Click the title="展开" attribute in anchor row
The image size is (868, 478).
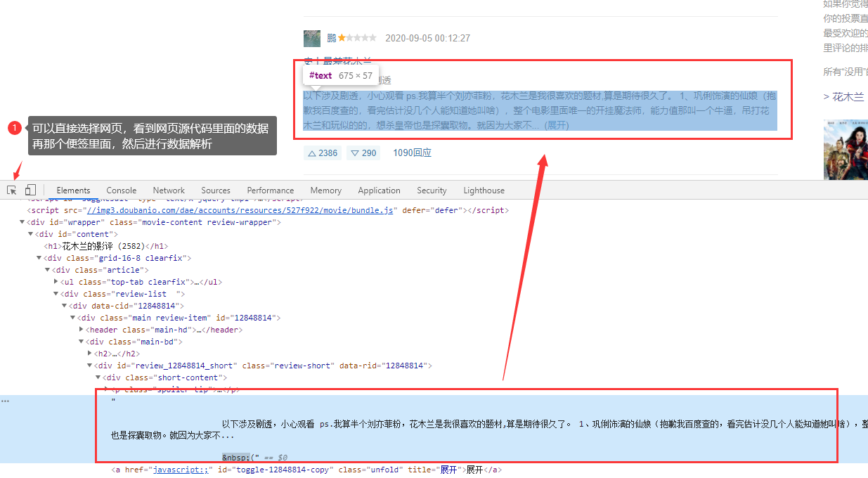434,470
